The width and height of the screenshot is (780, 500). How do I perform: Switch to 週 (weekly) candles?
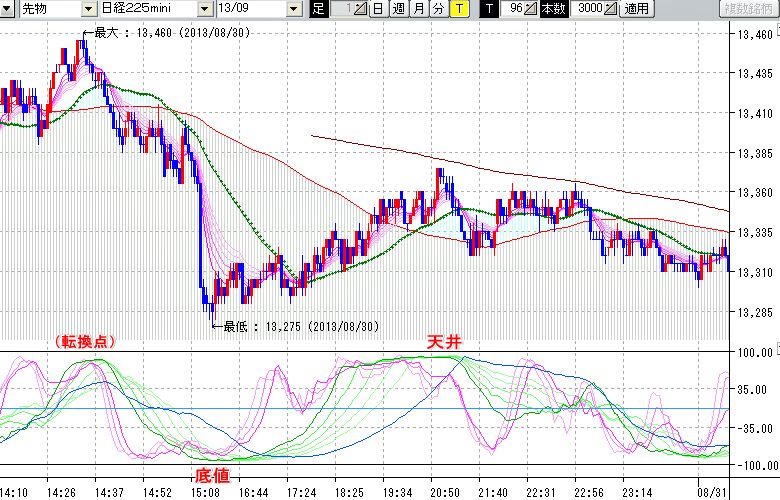398,9
